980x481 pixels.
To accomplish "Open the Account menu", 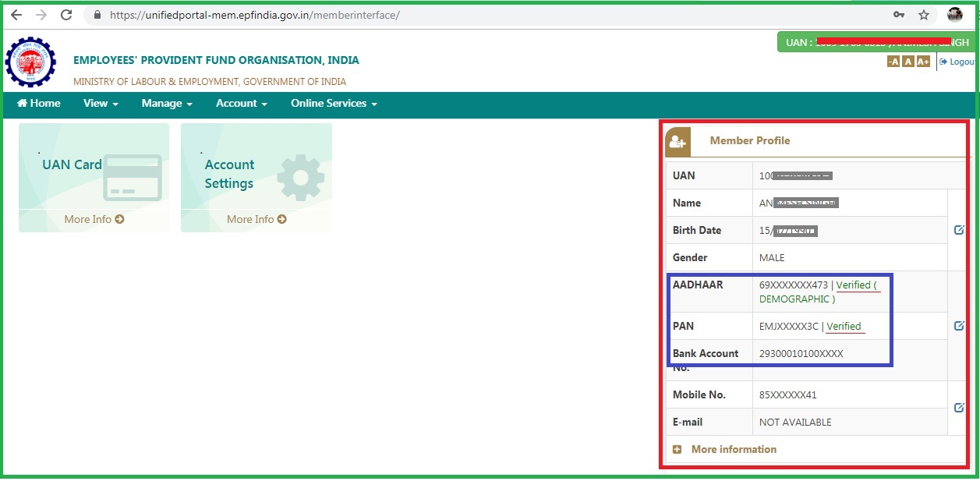I will click(242, 104).
